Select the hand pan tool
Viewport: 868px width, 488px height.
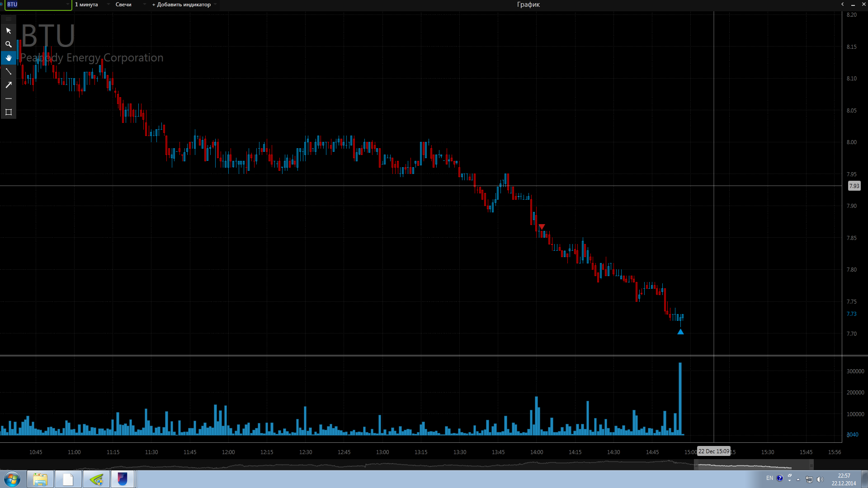point(8,58)
